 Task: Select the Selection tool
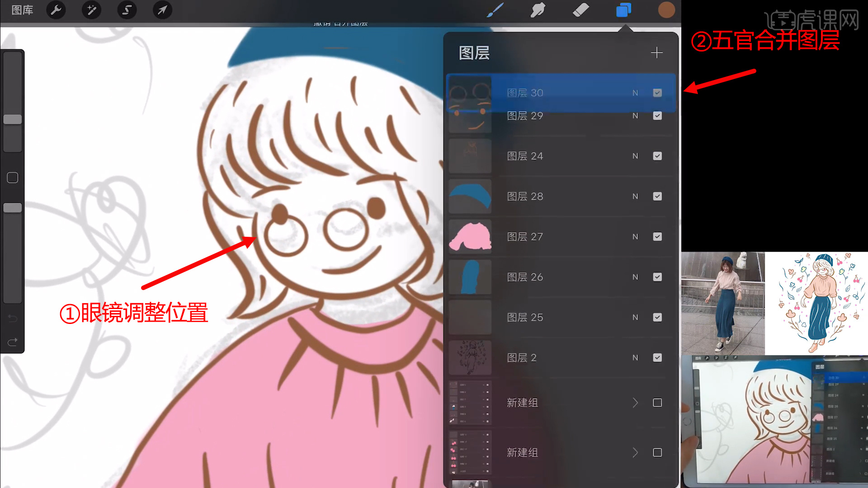pyautogui.click(x=127, y=9)
